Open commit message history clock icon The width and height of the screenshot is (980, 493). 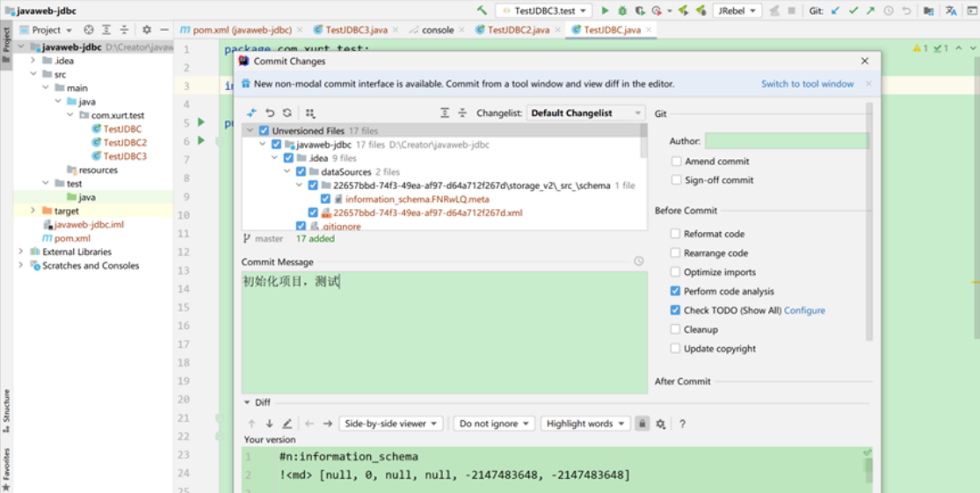638,261
